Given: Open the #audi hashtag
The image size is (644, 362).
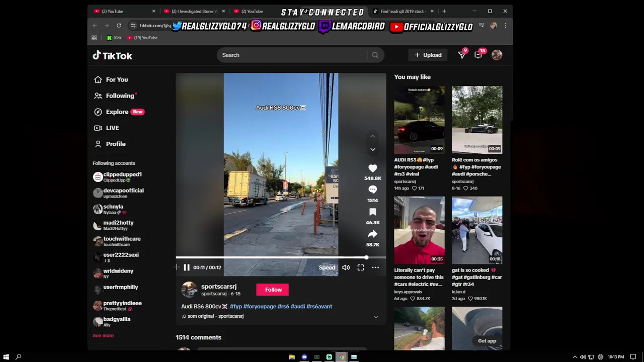Looking at the screenshot, I should 298,306.
